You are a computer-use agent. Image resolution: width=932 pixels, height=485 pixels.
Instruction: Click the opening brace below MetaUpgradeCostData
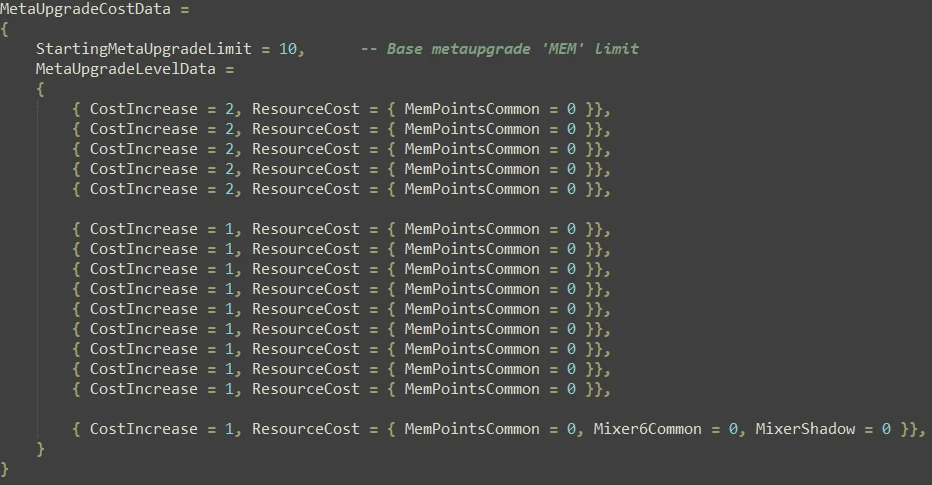[4, 29]
